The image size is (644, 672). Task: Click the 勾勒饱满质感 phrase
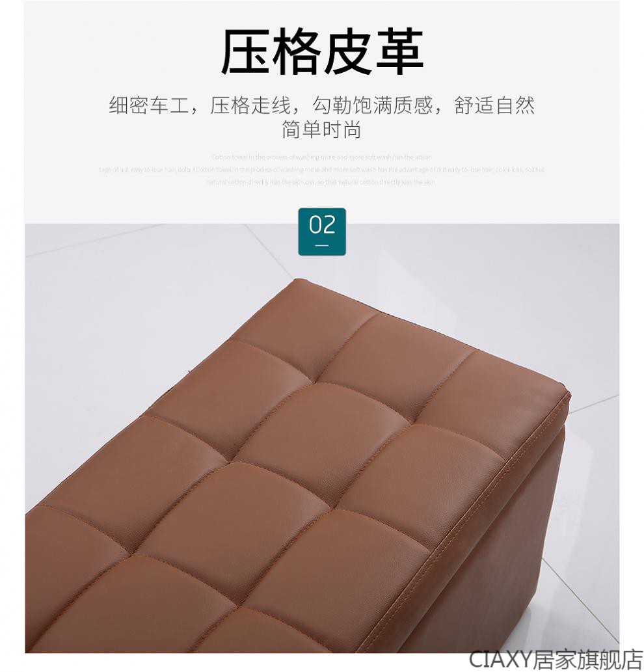pyautogui.click(x=373, y=105)
